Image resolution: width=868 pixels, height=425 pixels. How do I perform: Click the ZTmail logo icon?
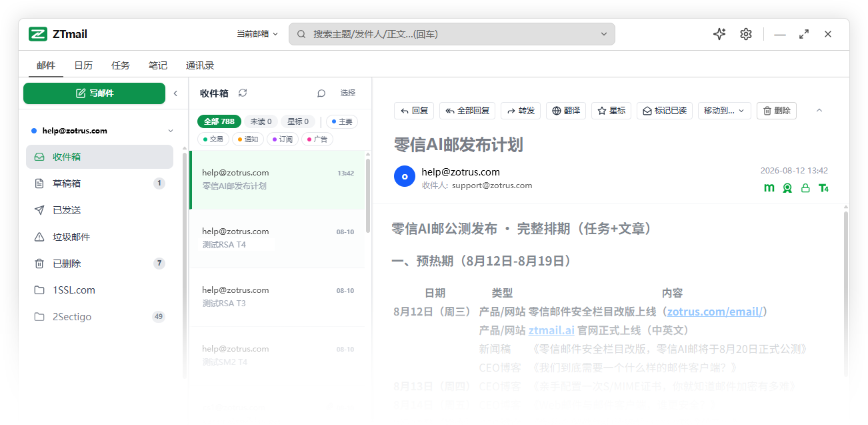(x=38, y=34)
